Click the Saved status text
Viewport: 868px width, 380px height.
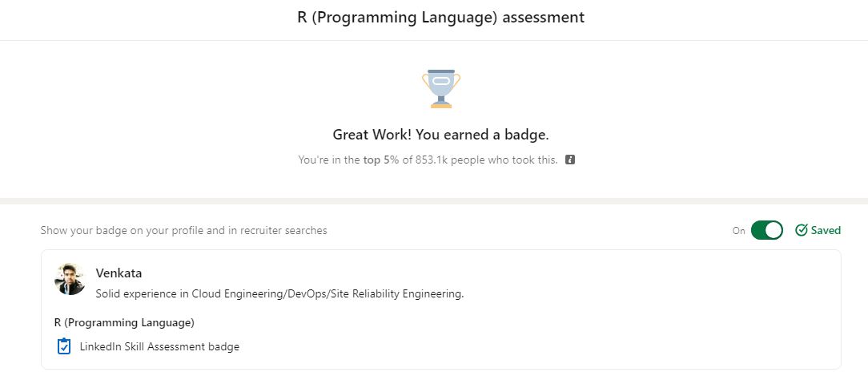point(826,230)
